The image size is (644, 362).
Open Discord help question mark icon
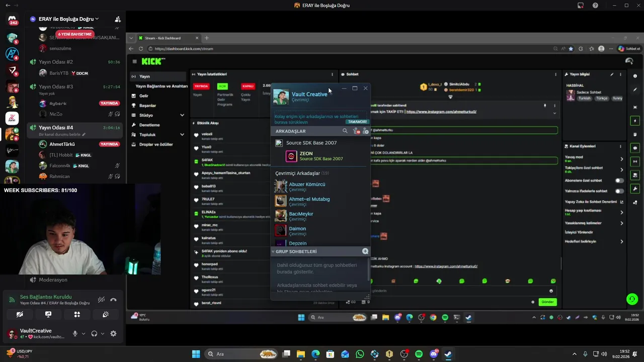click(x=596, y=6)
